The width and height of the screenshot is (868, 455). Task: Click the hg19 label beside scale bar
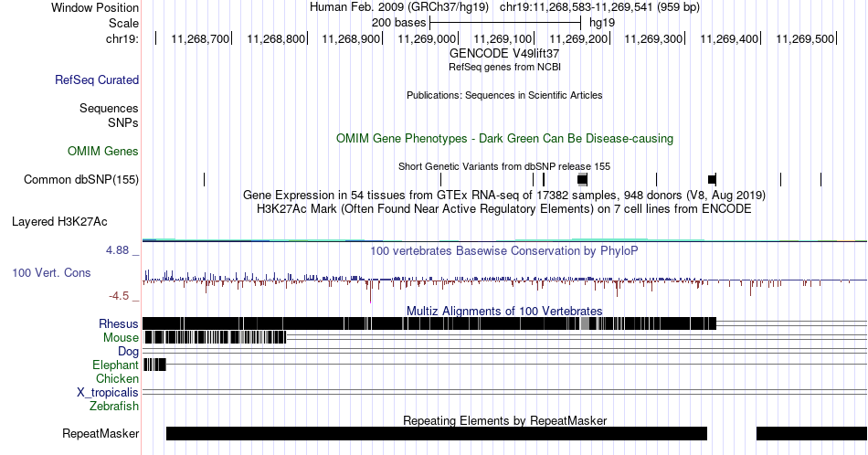pyautogui.click(x=602, y=23)
